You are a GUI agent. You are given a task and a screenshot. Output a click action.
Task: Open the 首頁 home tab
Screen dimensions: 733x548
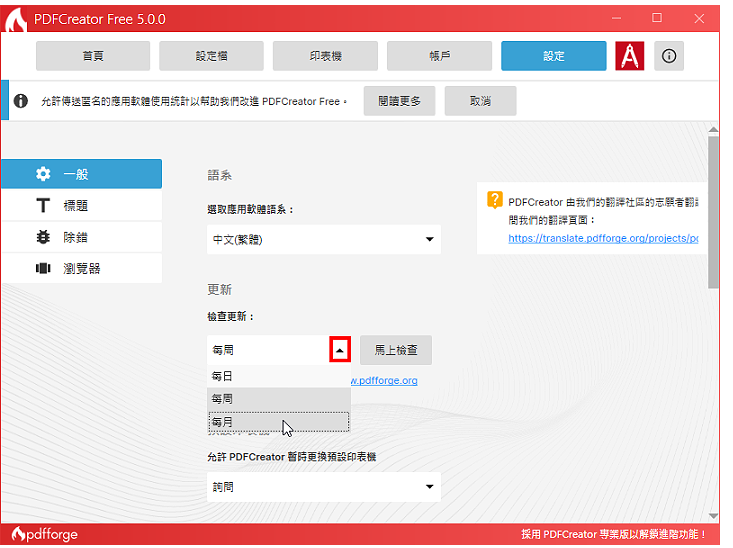93,56
